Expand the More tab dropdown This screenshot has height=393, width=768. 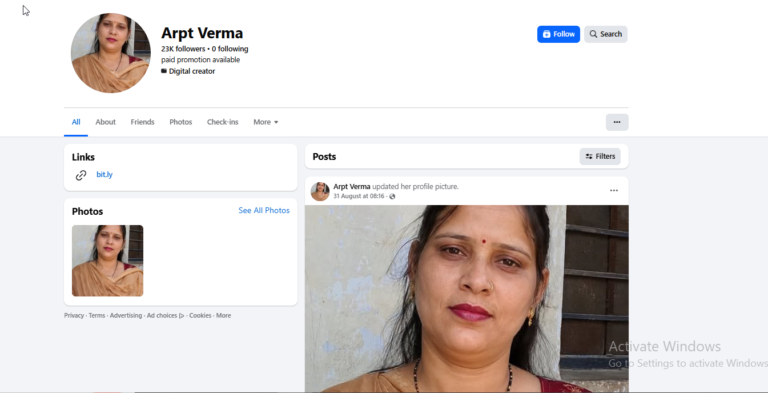pyautogui.click(x=265, y=122)
